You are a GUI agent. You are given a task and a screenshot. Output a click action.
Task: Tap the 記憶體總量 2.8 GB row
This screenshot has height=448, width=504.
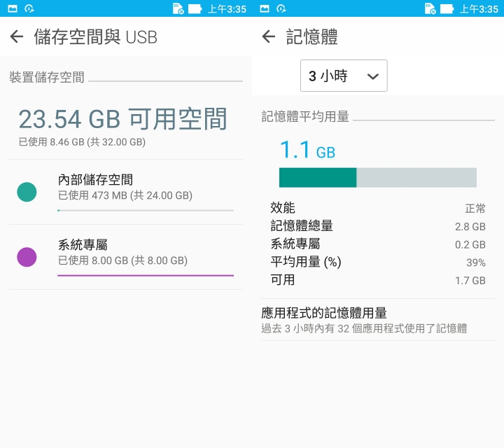click(x=378, y=226)
